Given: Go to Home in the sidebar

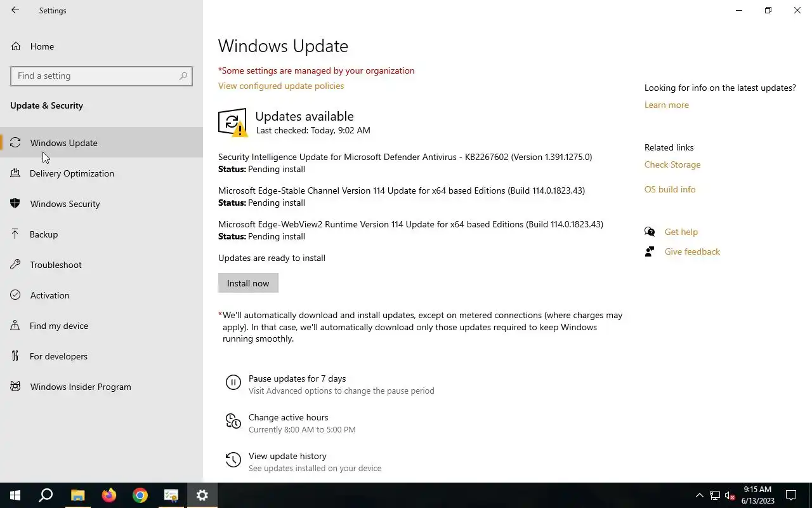Looking at the screenshot, I should click(101, 46).
